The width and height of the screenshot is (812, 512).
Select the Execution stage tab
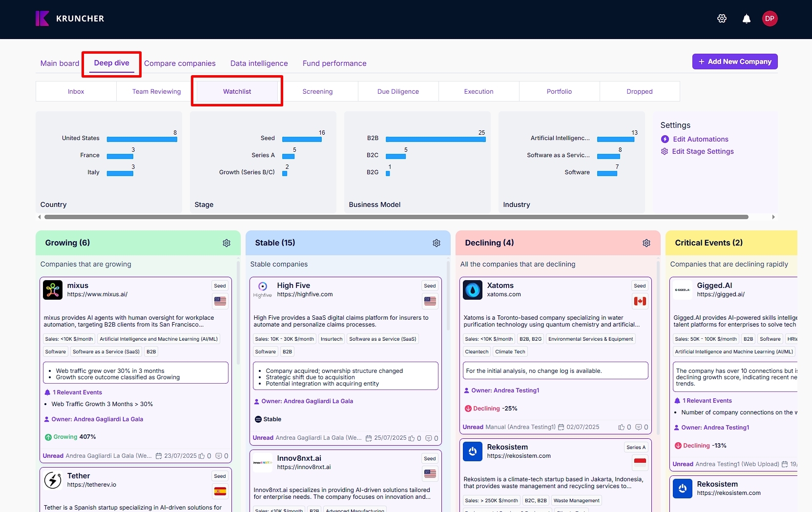click(479, 91)
